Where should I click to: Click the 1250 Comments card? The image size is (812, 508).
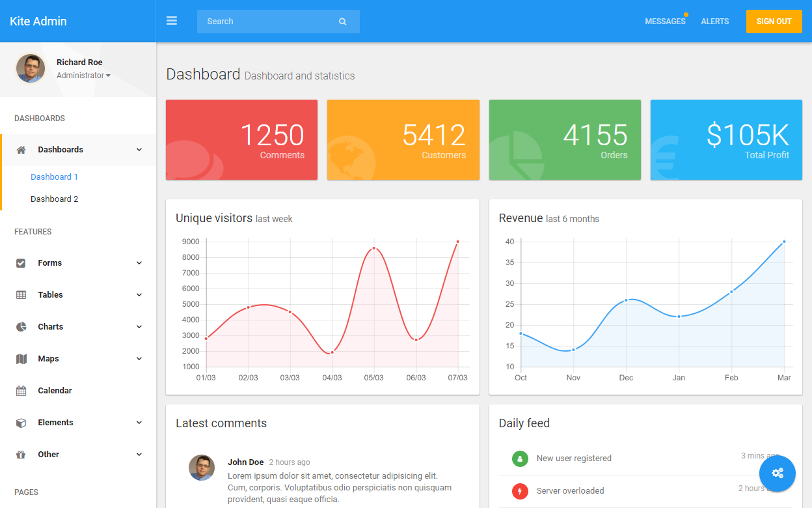point(241,139)
